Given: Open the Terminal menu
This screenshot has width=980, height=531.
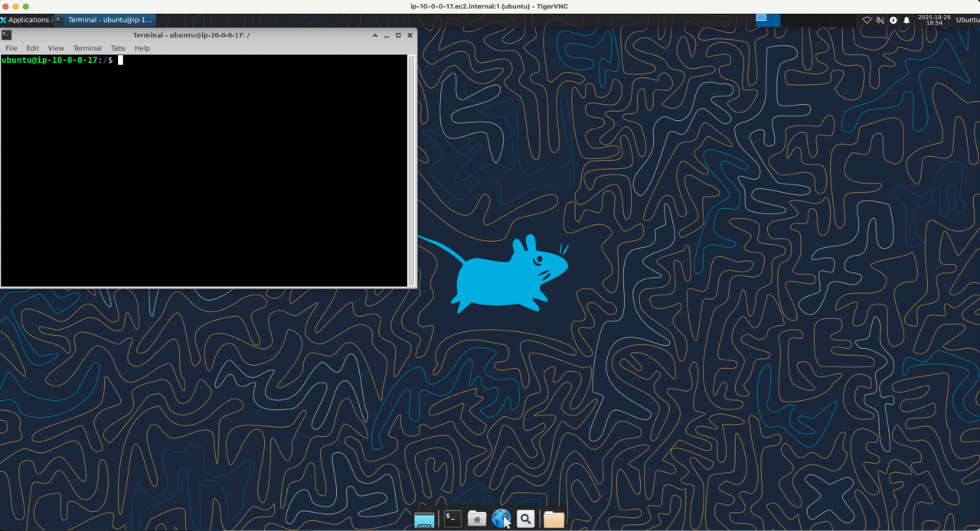Looking at the screenshot, I should click(87, 47).
